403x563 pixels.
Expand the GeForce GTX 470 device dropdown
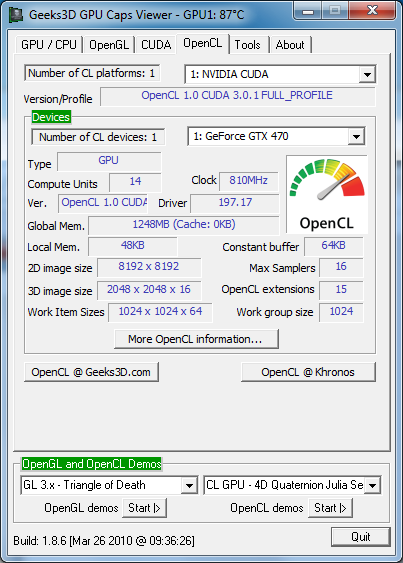pos(356,136)
